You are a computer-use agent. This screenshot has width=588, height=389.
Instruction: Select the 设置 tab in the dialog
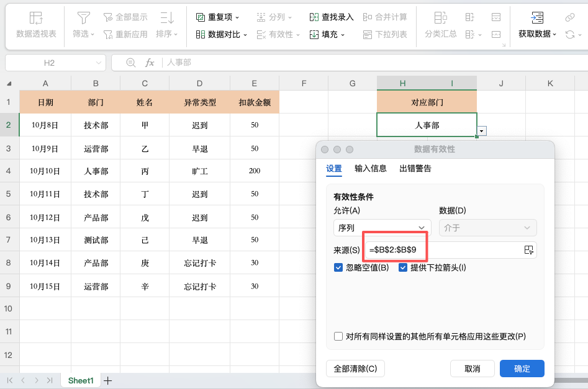click(334, 169)
